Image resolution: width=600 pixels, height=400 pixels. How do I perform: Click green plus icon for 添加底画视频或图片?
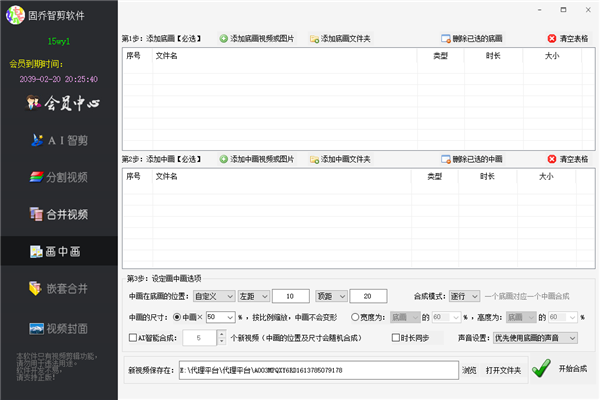pos(223,39)
